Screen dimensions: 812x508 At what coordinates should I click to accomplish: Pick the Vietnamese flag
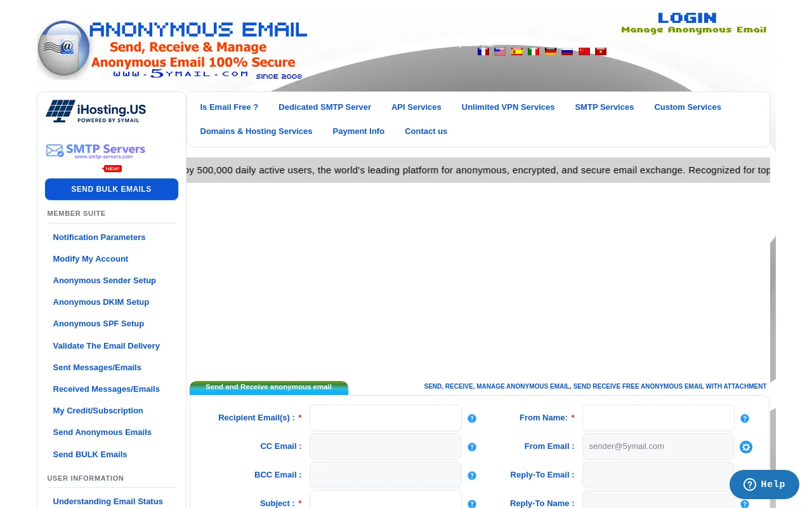601,51
